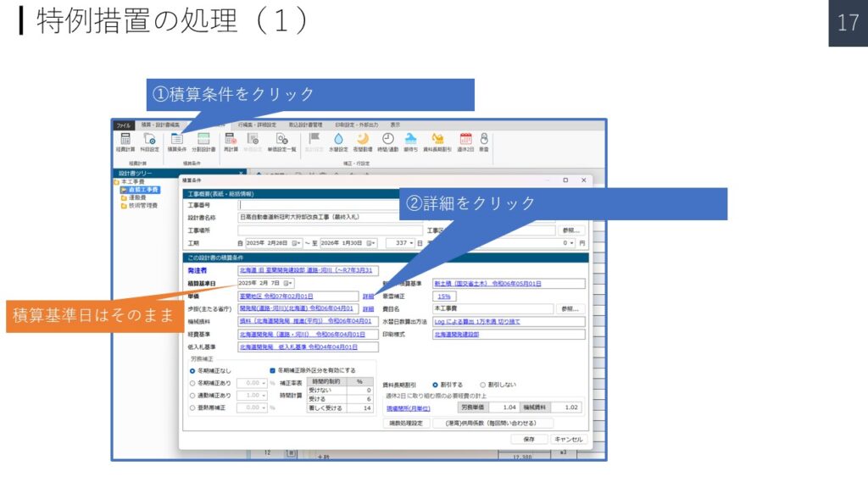Open the 週休2日 calendar icon
The height and width of the screenshot is (488, 868).
coord(465,140)
